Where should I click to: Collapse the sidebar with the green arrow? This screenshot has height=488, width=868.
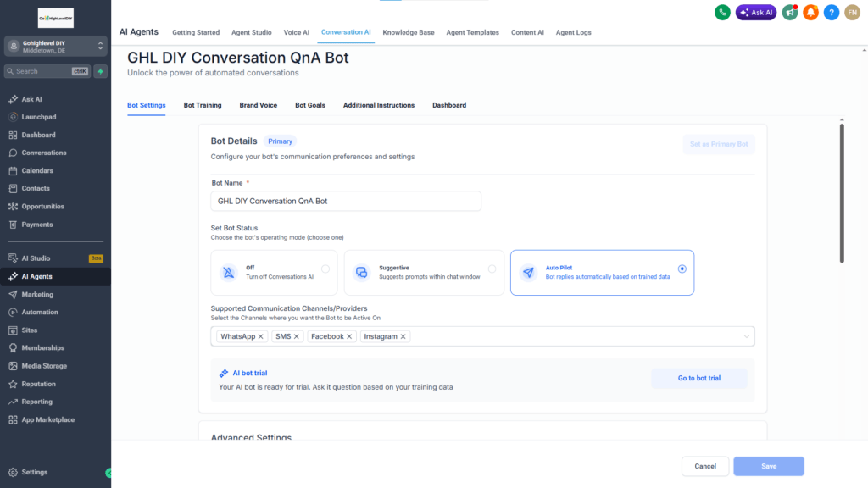pos(108,473)
